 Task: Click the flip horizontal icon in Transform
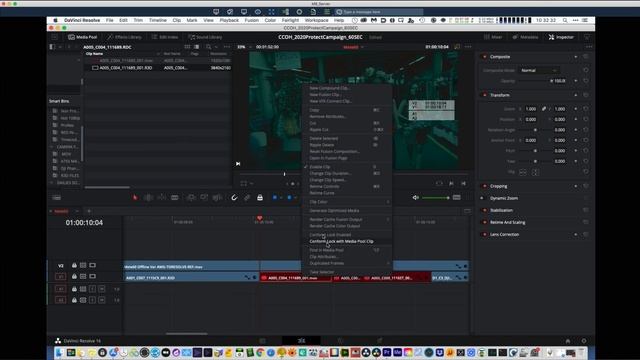(522, 172)
